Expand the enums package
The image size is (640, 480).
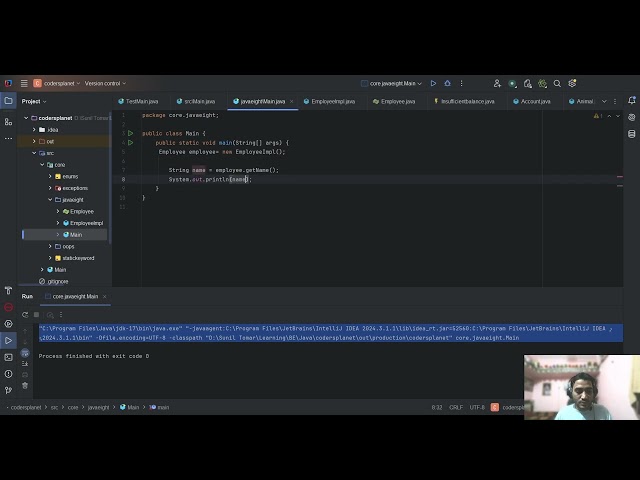point(50,176)
